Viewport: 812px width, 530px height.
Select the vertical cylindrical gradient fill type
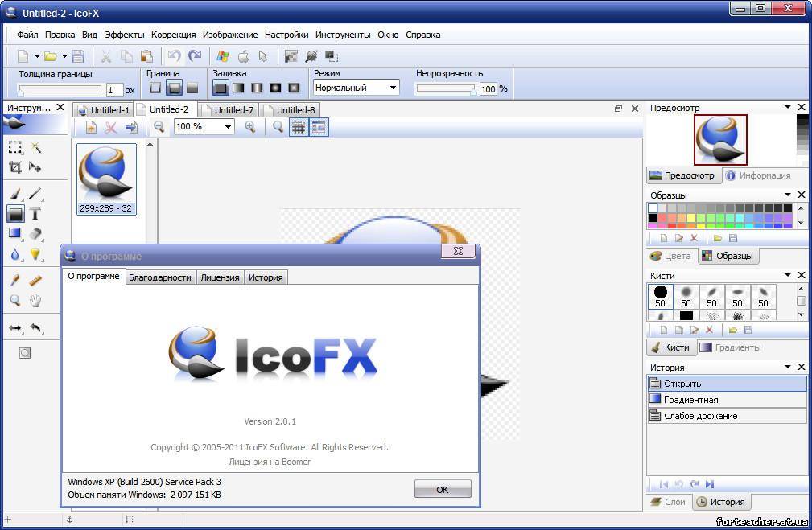tap(257, 88)
